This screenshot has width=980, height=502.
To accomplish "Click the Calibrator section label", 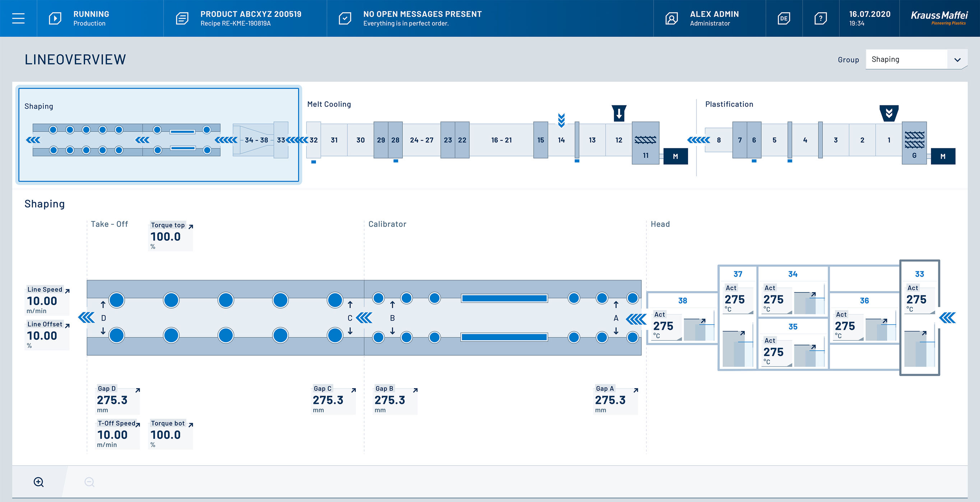I will point(387,224).
